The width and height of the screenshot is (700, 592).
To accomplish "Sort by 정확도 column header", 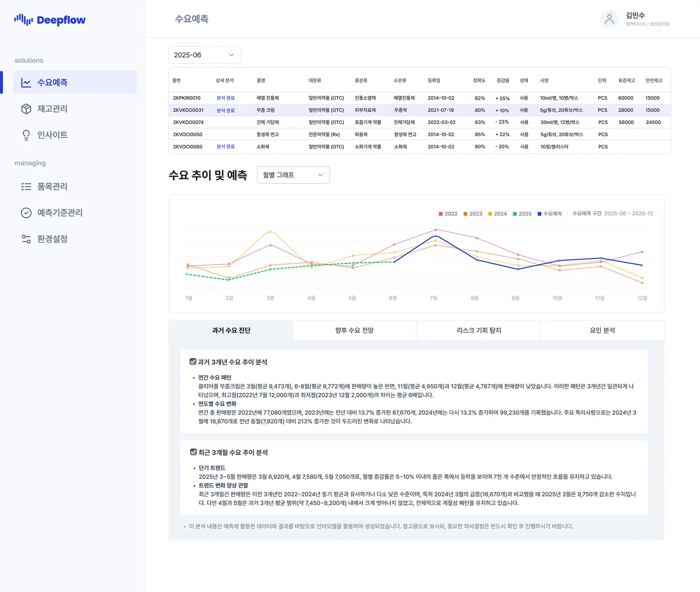I will (479, 81).
